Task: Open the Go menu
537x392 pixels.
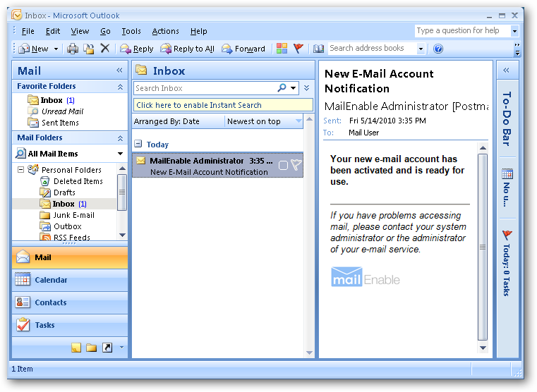Action: coord(105,31)
